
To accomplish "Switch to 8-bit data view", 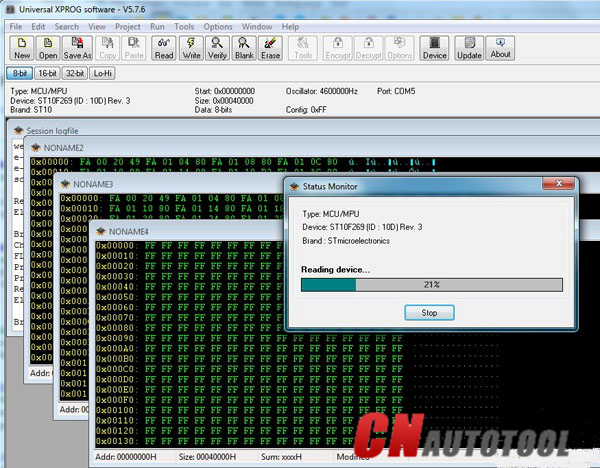I will coord(20,73).
